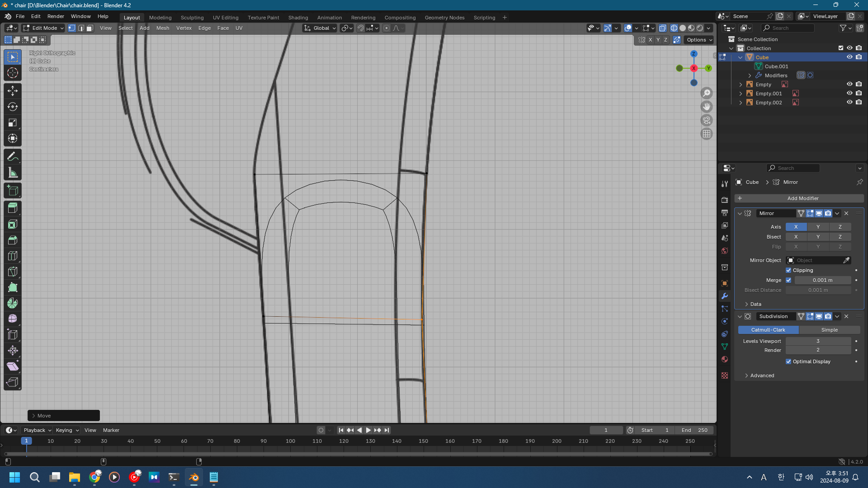Screen dimensions: 868x488
Task: Open the Playback dropdown in timeline
Action: click(x=37, y=430)
